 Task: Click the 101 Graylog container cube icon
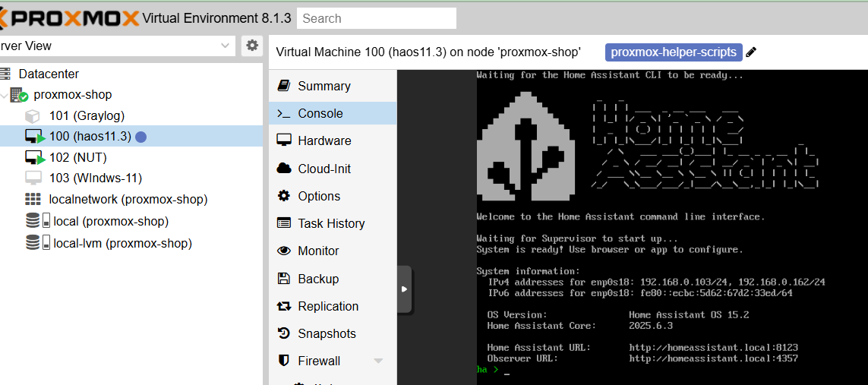[33, 116]
